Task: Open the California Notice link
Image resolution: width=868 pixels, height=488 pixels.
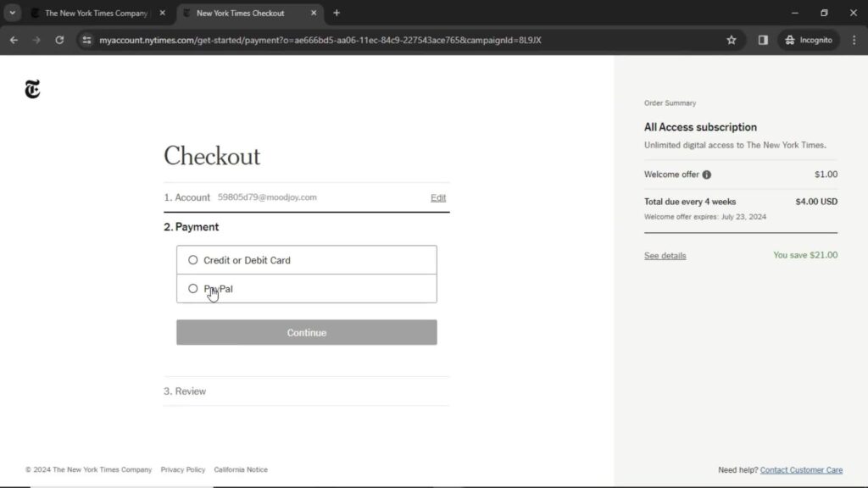Action: 241,469
